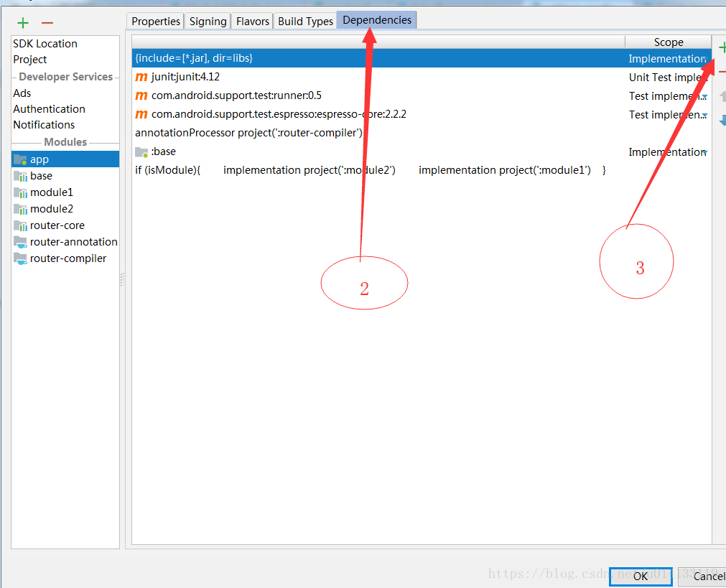The height and width of the screenshot is (588, 726).
Task: Click the junit:junit:4.12 maven icon
Action: 141,77
